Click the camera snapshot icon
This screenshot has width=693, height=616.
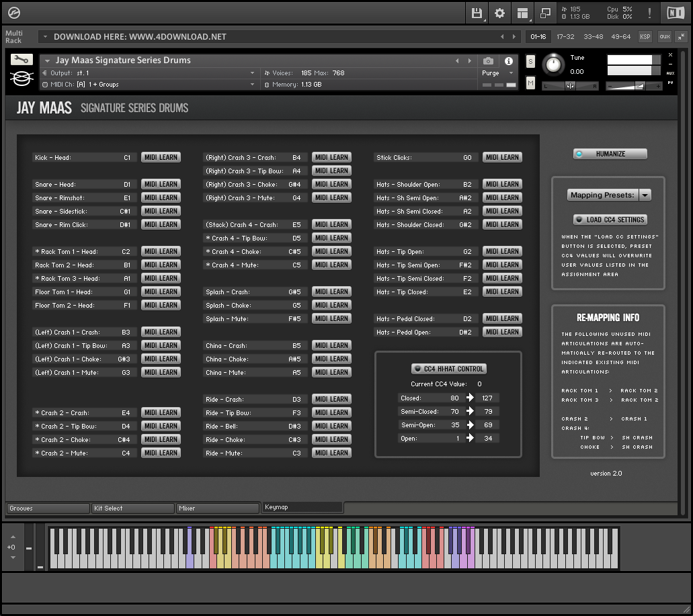pos(488,61)
